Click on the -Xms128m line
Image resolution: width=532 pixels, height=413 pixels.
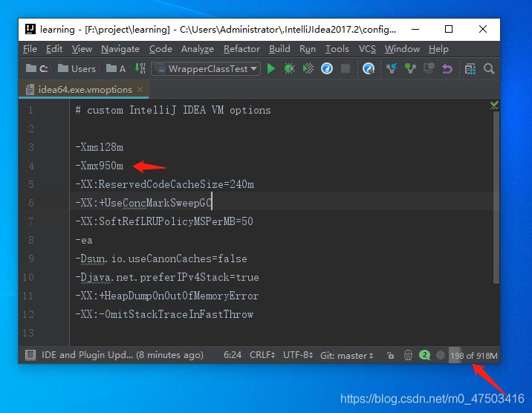pyautogui.click(x=99, y=147)
